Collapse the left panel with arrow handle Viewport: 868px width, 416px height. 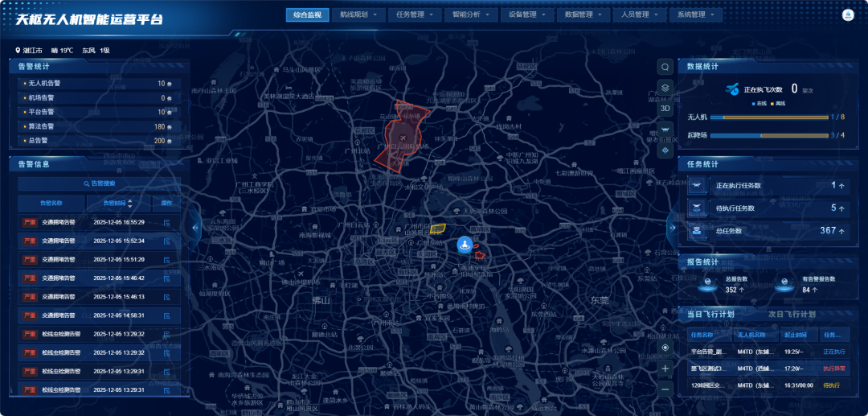(194, 227)
